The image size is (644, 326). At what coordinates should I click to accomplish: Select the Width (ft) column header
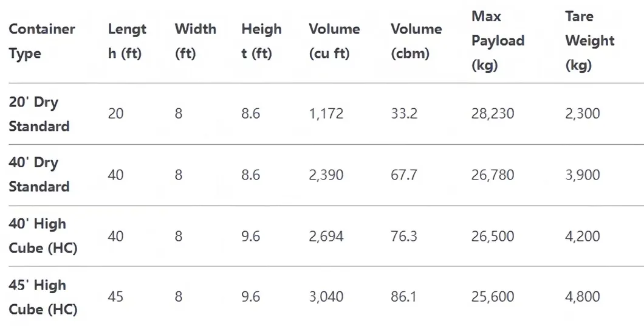195,41
